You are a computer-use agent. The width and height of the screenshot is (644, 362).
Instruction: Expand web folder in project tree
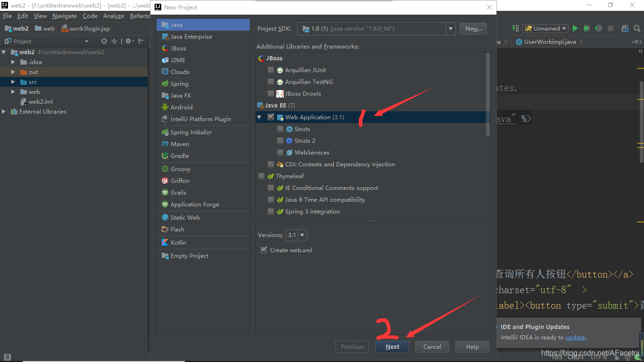pos(13,91)
